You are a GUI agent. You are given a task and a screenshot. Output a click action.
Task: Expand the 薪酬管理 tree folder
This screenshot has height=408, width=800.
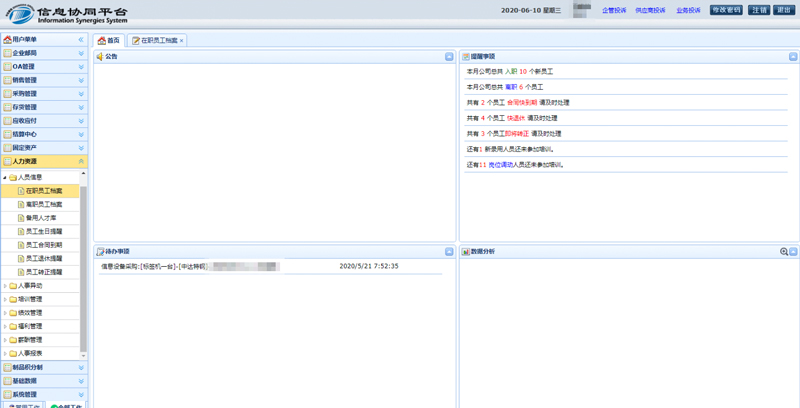tap(5, 340)
